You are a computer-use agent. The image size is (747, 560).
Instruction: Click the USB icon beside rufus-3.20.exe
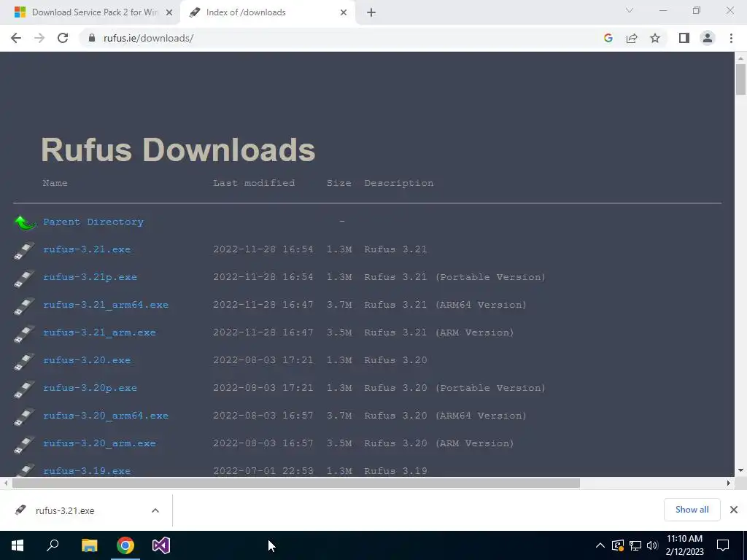point(24,360)
